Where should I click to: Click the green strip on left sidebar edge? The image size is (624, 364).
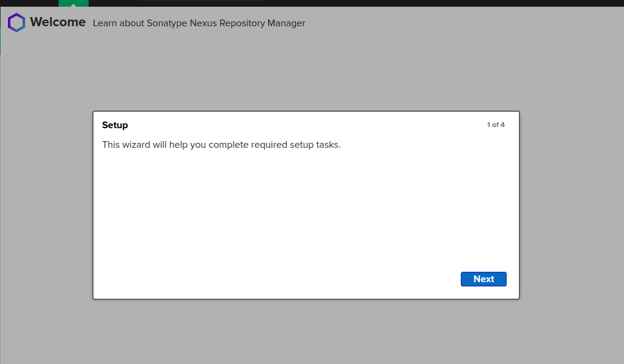click(1, 42)
